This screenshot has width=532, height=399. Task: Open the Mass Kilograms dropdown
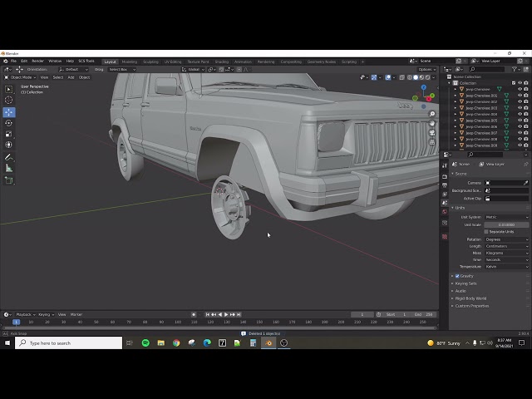[x=506, y=253]
